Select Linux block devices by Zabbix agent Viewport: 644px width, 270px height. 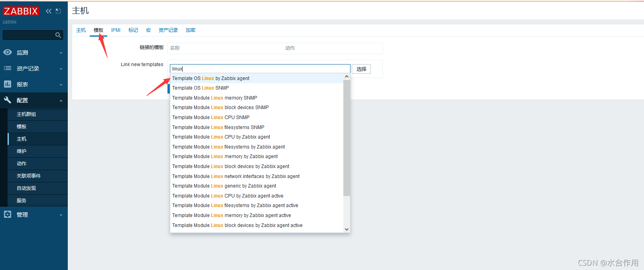[257, 166]
